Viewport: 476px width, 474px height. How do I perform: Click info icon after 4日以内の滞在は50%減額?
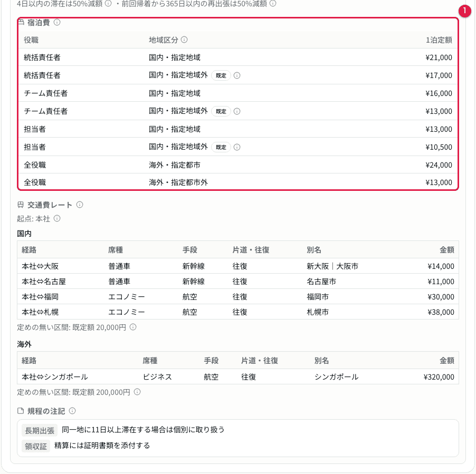(108, 3)
